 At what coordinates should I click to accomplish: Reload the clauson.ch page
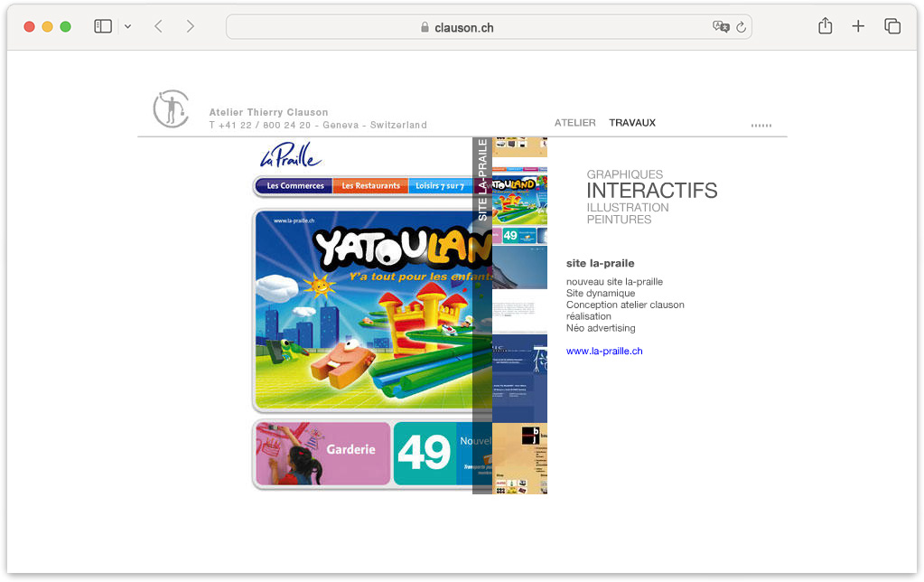click(742, 27)
